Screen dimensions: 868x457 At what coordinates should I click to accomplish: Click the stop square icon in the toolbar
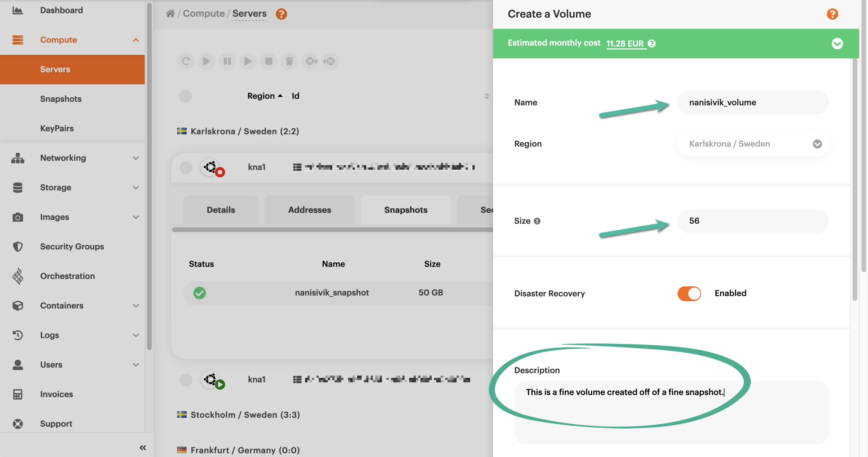[269, 61]
